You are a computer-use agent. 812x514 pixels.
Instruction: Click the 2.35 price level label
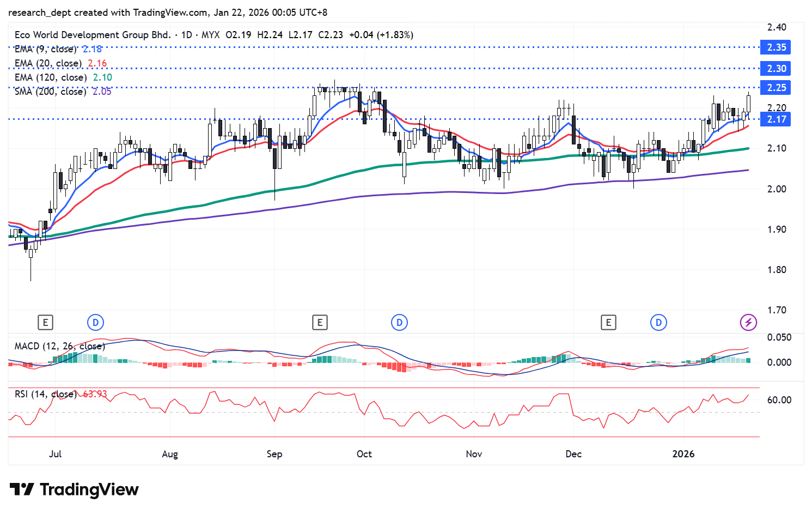[776, 47]
